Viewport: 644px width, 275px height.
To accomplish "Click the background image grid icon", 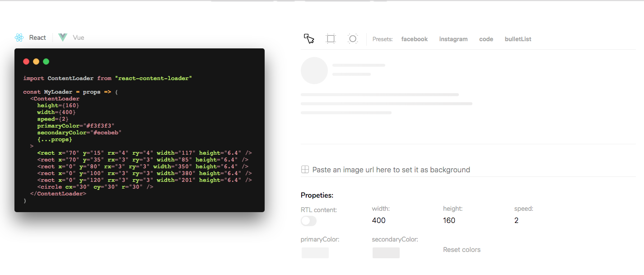I will point(305,169).
